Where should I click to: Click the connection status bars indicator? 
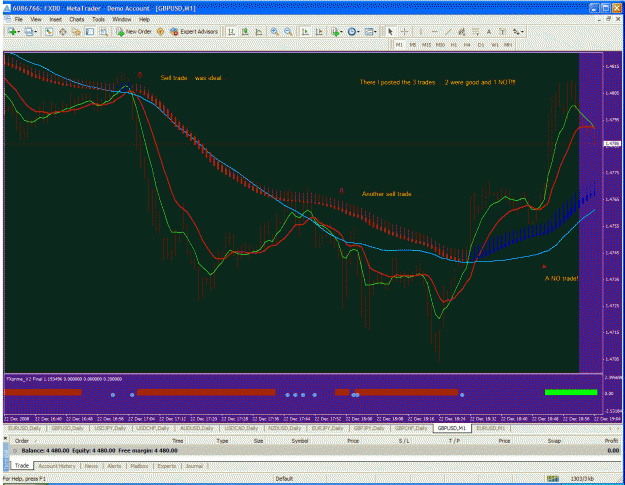pos(552,479)
